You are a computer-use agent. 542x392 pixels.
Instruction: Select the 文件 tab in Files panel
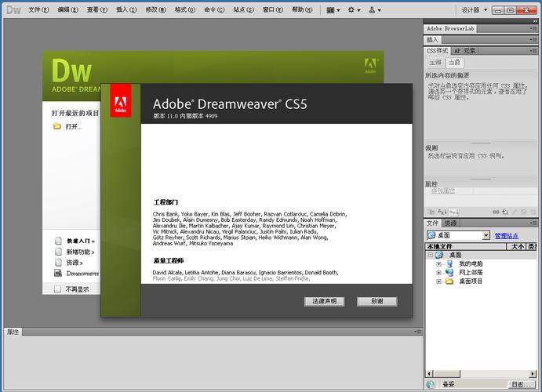(x=432, y=223)
